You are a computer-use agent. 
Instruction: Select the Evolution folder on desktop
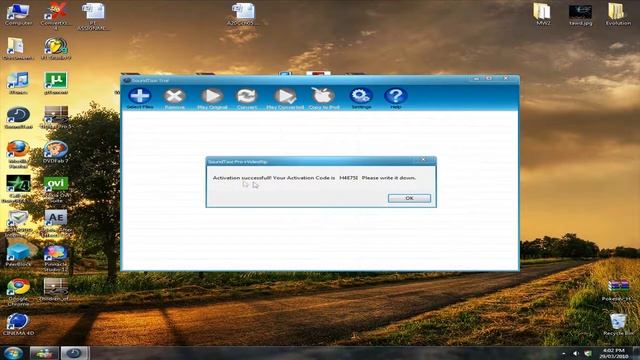point(617,14)
